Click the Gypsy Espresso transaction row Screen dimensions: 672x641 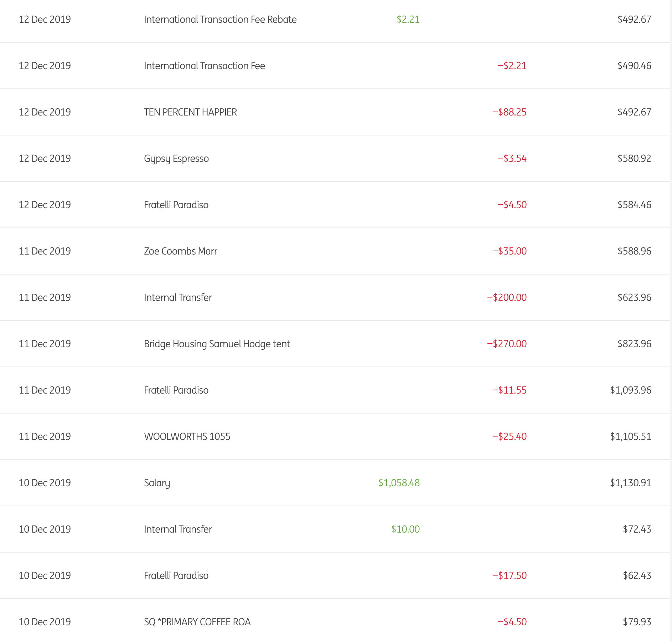click(x=176, y=159)
